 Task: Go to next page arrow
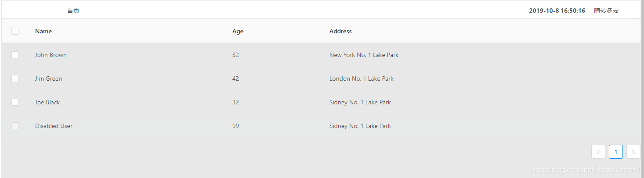click(x=633, y=152)
